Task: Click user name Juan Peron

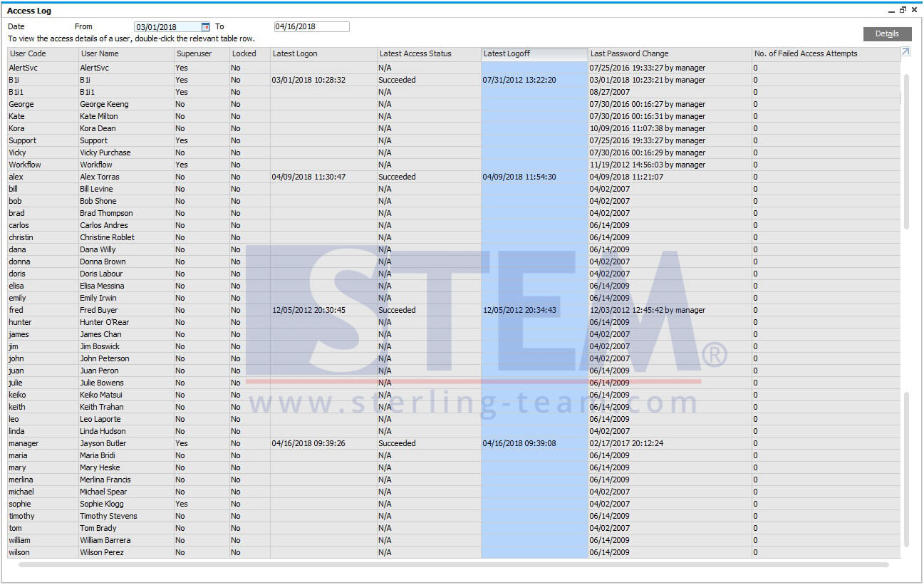Action: click(99, 371)
